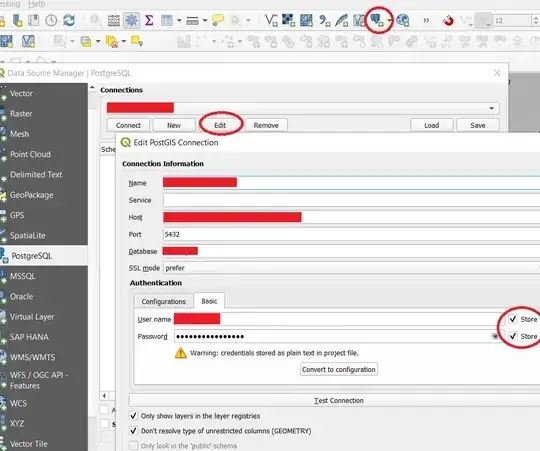Click Add SpatiaLite Layer feather icon
540x451 pixels.
point(341,20)
